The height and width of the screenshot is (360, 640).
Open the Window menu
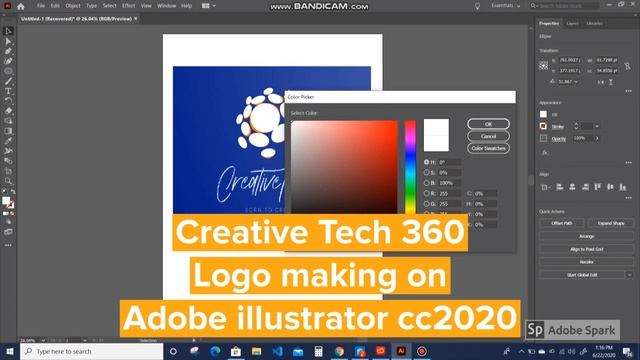(x=167, y=6)
